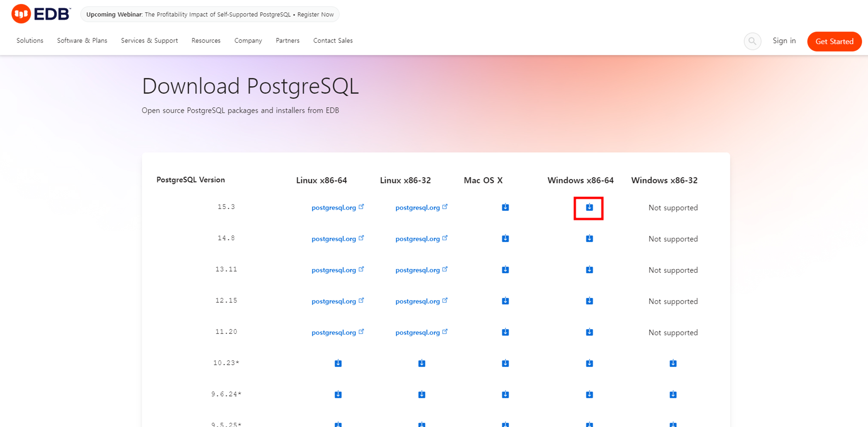This screenshot has height=427, width=868.
Task: Download PostgreSQL 15.3 for Mac OS X
Action: (x=505, y=208)
